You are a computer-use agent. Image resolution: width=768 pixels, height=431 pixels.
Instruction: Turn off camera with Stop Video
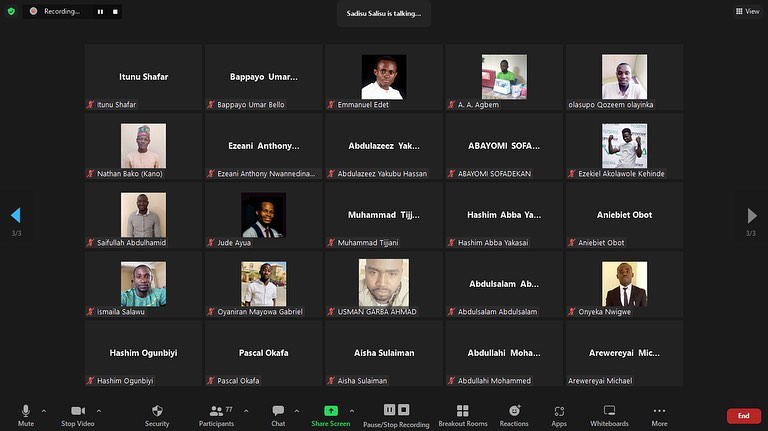(76, 411)
